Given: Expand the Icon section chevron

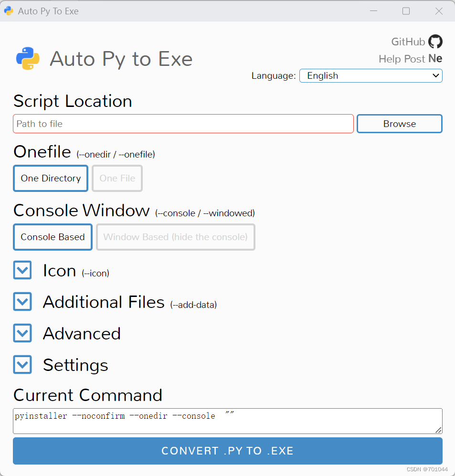Looking at the screenshot, I should click(22, 270).
